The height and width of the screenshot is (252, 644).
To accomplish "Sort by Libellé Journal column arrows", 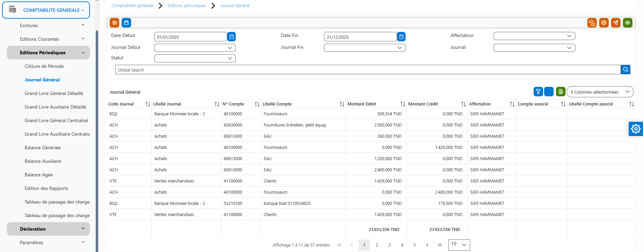I will tap(217, 104).
